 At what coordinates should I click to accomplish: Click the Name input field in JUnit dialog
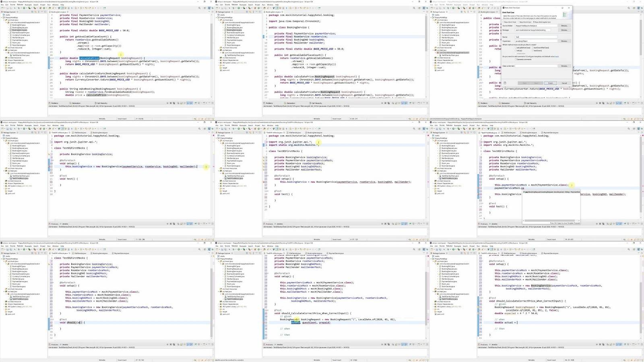536,37
